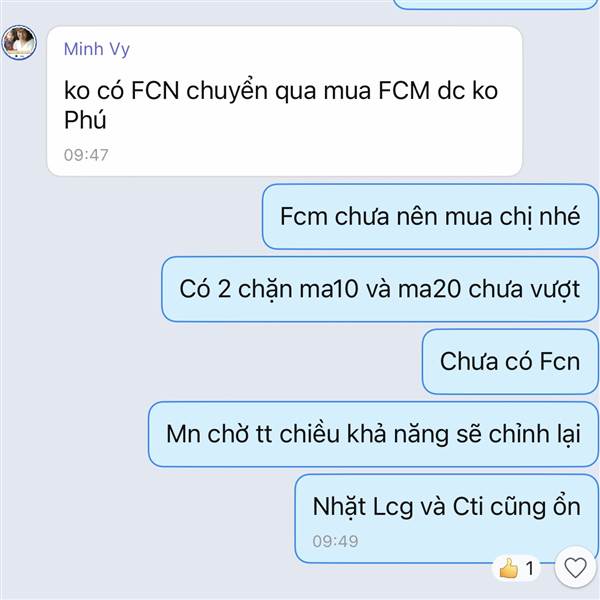Tap the partially visible bubble at the top
This screenshot has width=600, height=600.
494,4
